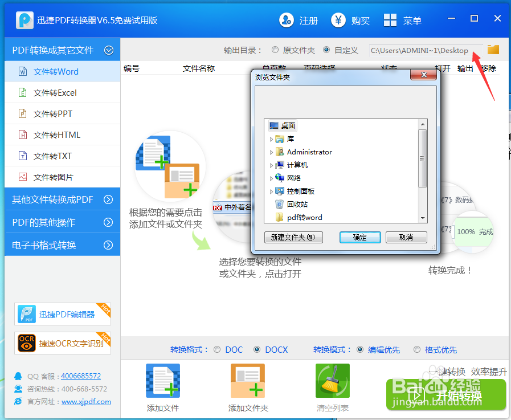Screen dimensions: 511x420
Task: Expand the PDF的其他操作 section
Action: coord(108,222)
